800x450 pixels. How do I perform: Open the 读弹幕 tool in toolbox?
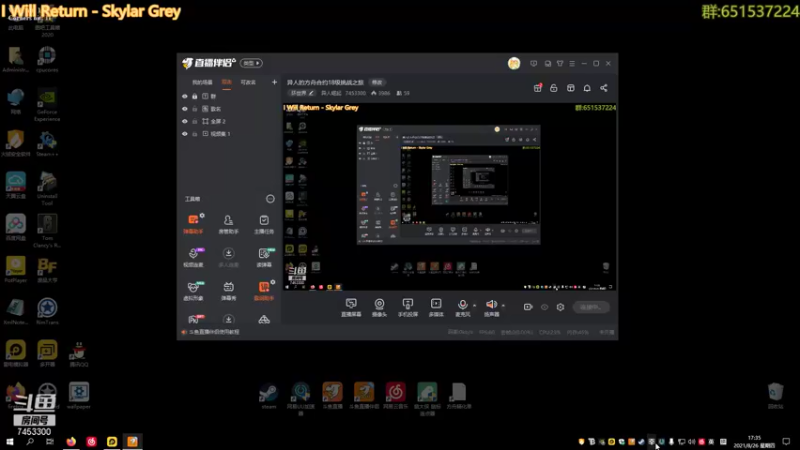[264, 257]
